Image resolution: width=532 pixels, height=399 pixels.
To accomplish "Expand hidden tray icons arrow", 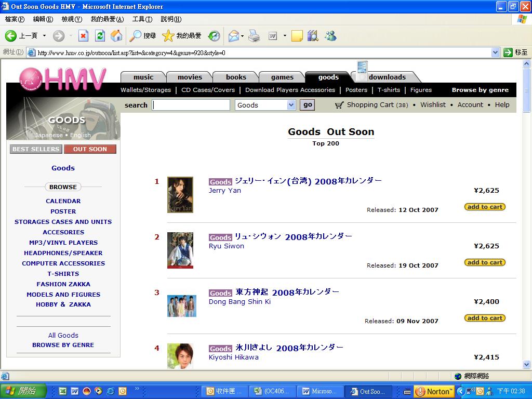I will click(460, 391).
